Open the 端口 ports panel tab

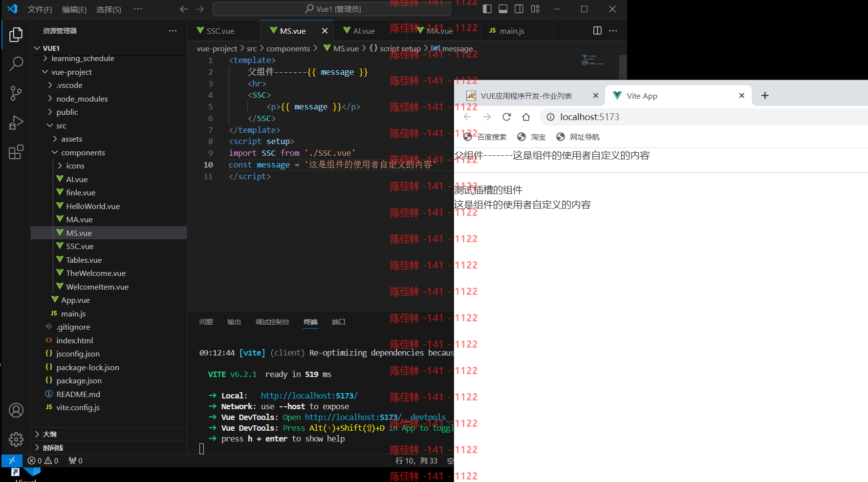339,322
